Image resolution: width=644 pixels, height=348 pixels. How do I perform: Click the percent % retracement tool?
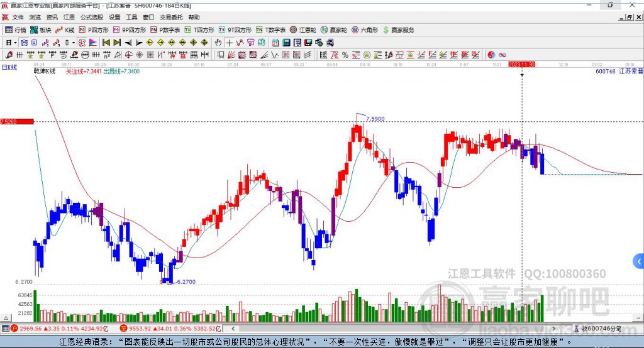(345, 55)
